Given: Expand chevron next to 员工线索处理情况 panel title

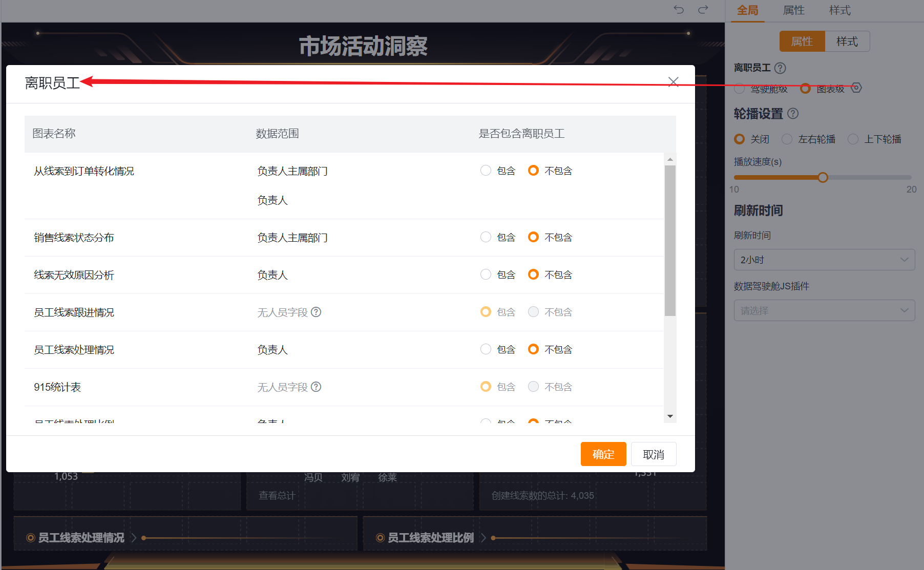Looking at the screenshot, I should point(134,538).
